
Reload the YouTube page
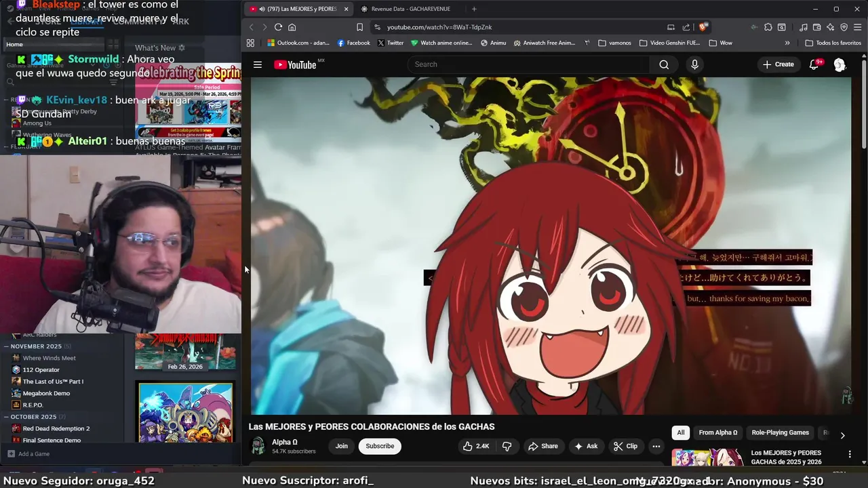coord(278,27)
